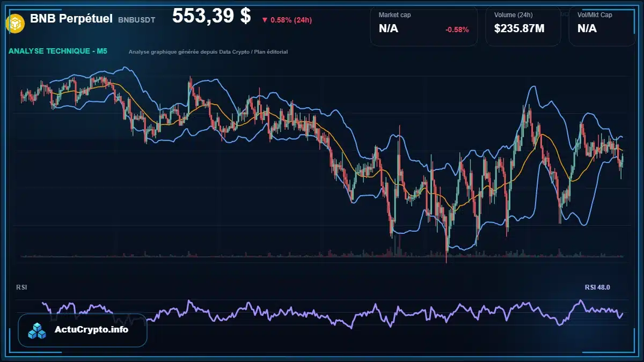Click the Analyse graphique générée subtitle text

[x=208, y=52]
